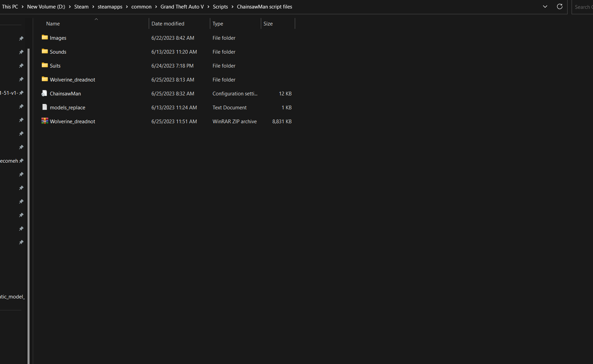Click "File folder" type in the Images row
The image size is (593, 364).
[x=224, y=38]
